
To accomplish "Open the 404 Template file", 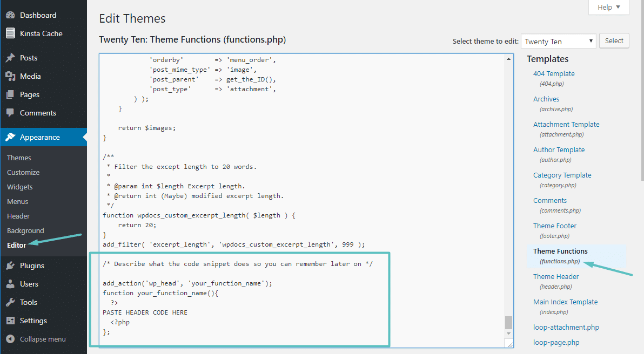I will (554, 73).
